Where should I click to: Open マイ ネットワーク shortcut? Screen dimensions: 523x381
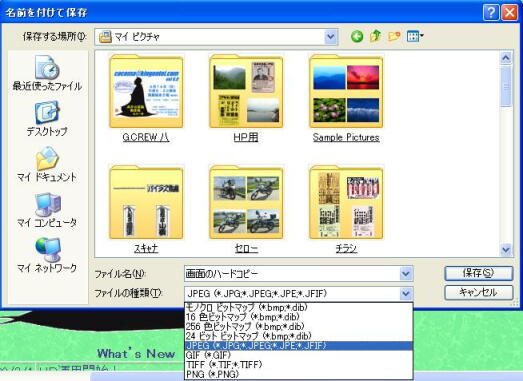(47, 255)
